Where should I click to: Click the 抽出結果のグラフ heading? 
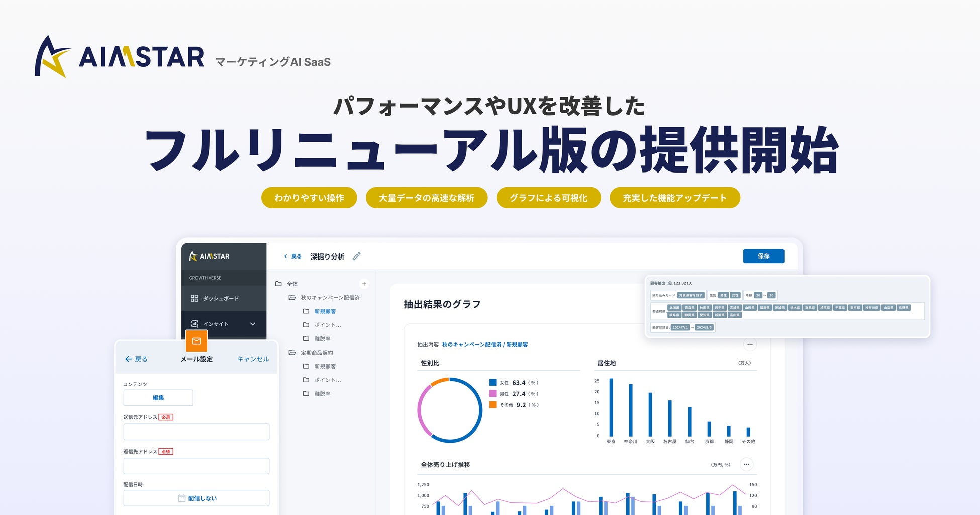pyautogui.click(x=442, y=304)
